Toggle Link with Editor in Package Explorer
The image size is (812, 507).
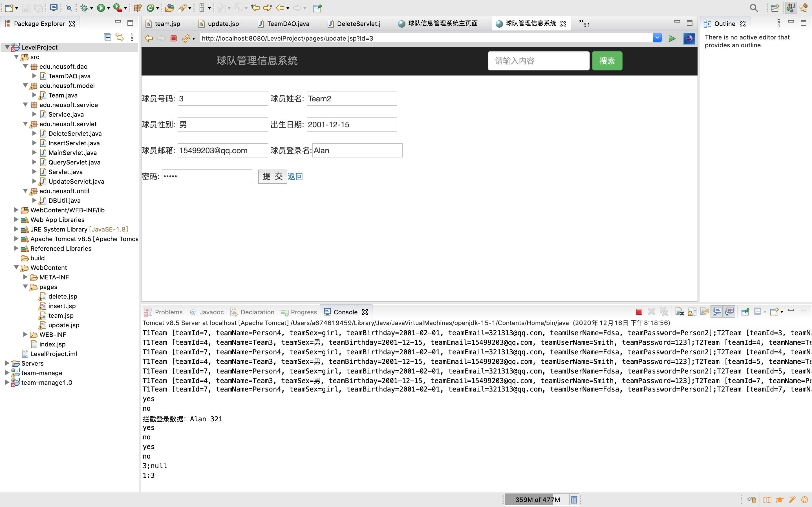click(x=120, y=37)
